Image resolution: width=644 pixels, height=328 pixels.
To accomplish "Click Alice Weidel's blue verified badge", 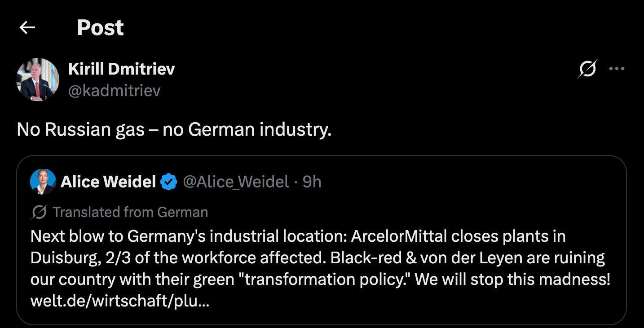I will tap(169, 182).
